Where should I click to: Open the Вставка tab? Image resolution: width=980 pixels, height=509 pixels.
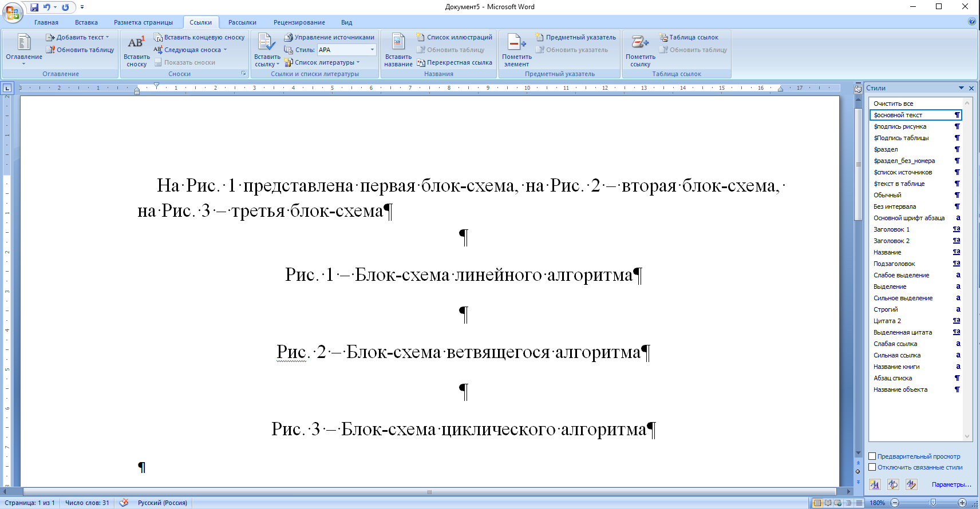coord(86,22)
